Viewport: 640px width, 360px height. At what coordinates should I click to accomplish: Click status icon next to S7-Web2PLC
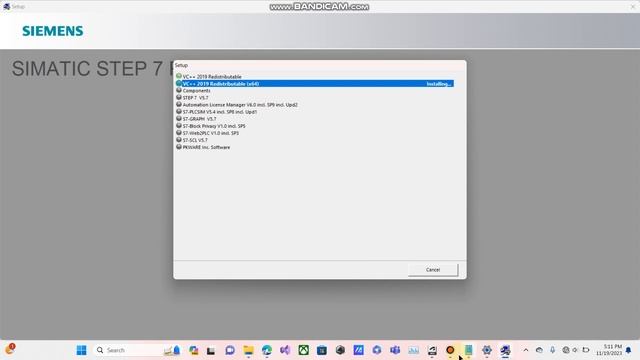point(179,132)
